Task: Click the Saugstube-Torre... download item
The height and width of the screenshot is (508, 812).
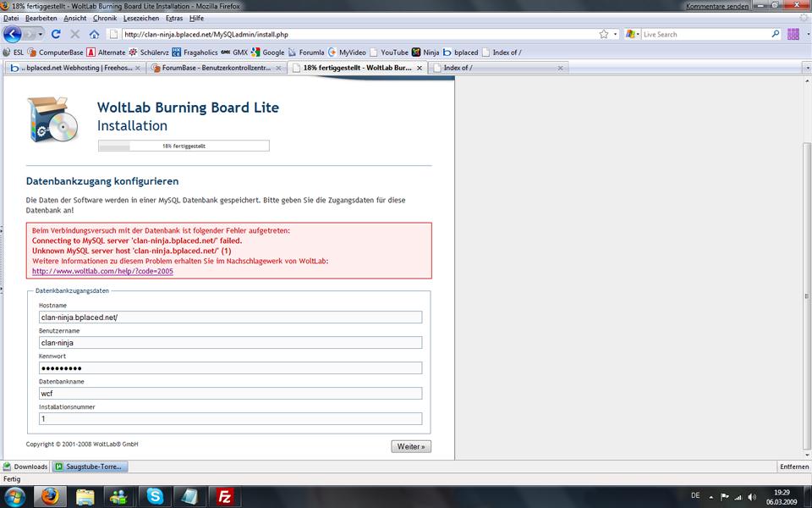Action: [90, 467]
